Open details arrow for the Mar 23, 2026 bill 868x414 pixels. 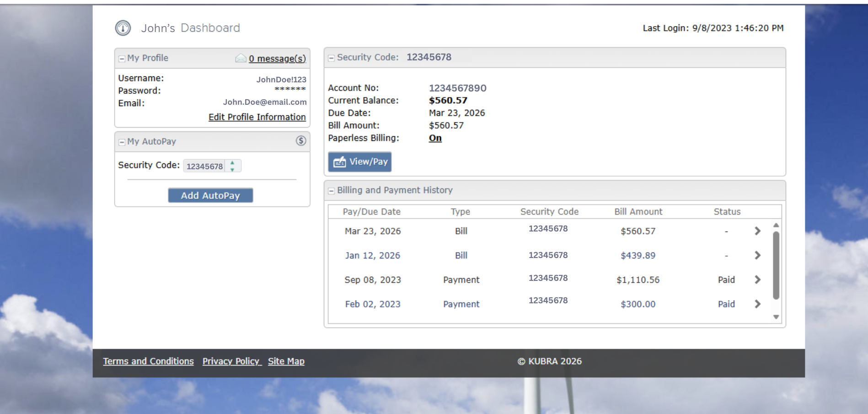757,231
